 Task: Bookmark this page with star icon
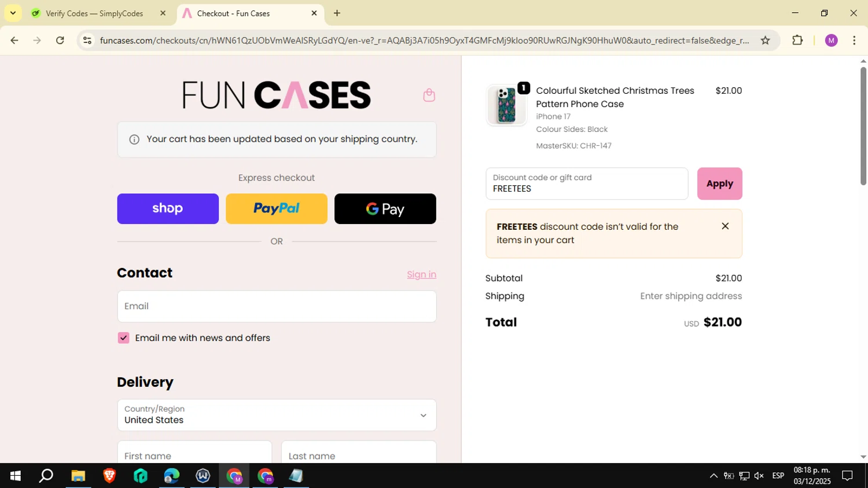pyautogui.click(x=765, y=41)
